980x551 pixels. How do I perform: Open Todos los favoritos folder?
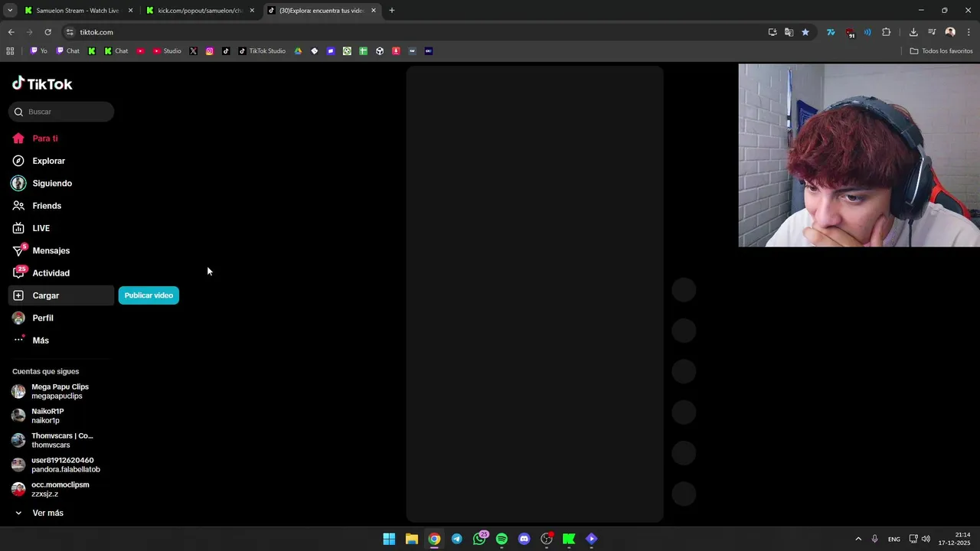(941, 51)
